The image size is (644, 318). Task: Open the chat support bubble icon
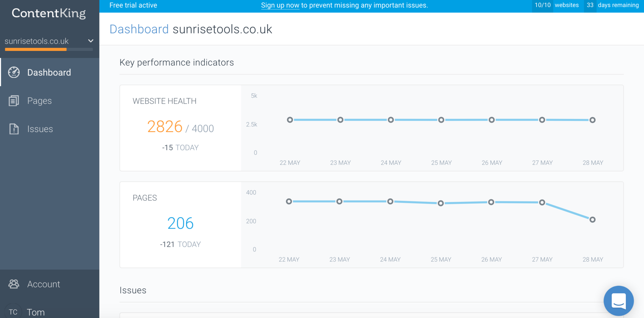coord(618,300)
